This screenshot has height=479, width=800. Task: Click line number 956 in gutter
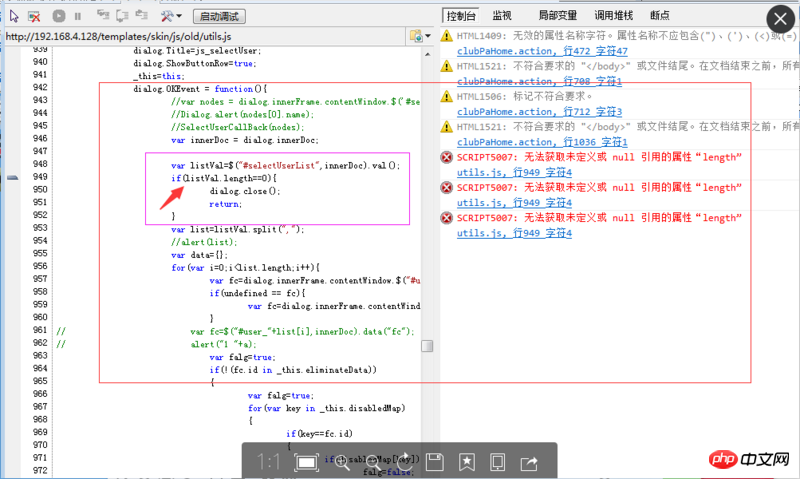coord(40,266)
